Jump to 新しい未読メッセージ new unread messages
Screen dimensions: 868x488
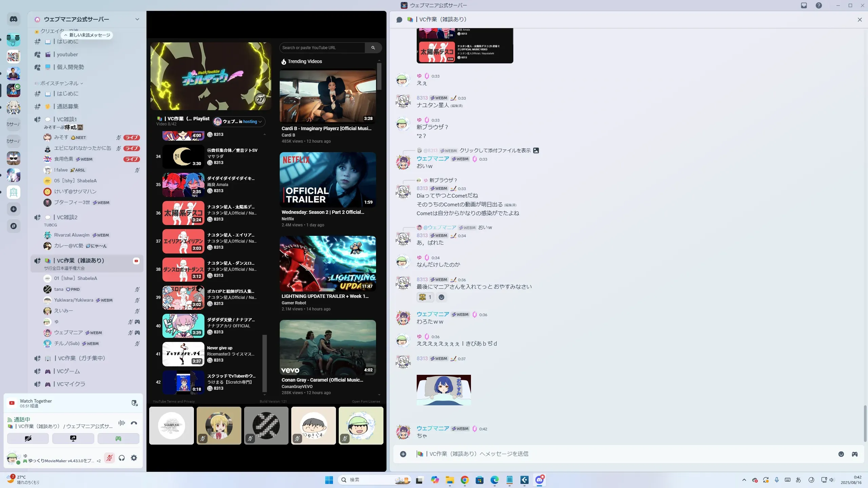click(x=87, y=35)
